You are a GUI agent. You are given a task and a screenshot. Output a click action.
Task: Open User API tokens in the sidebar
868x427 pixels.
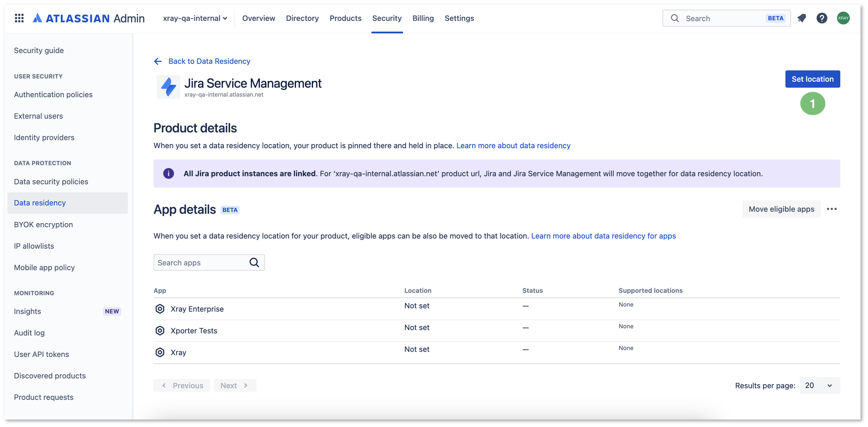pos(41,355)
